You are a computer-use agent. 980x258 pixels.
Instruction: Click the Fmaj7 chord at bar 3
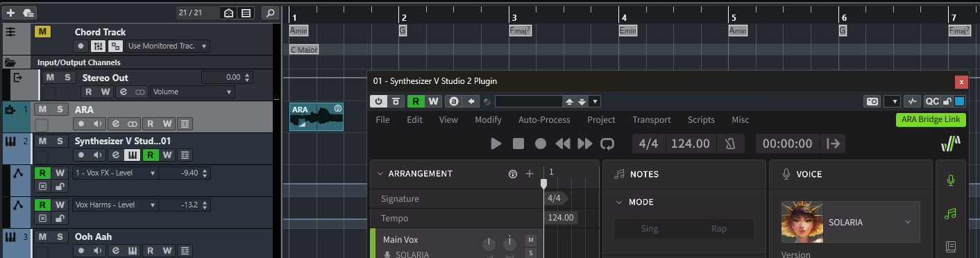[520, 31]
